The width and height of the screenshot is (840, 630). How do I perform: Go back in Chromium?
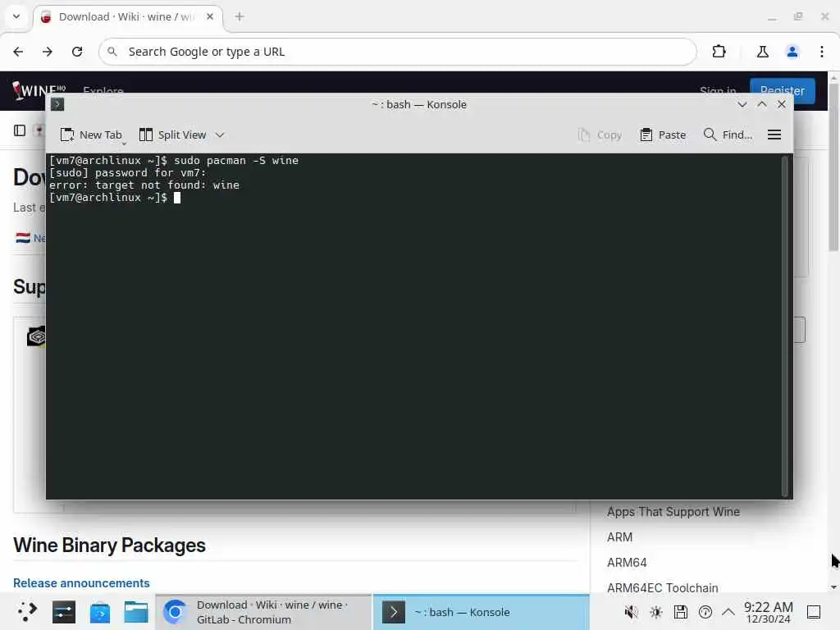coord(18,52)
